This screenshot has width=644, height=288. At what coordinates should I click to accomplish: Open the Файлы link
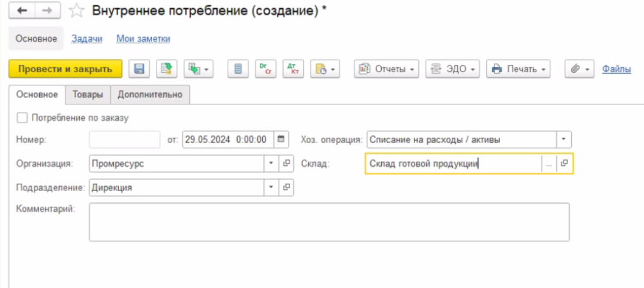click(x=616, y=69)
